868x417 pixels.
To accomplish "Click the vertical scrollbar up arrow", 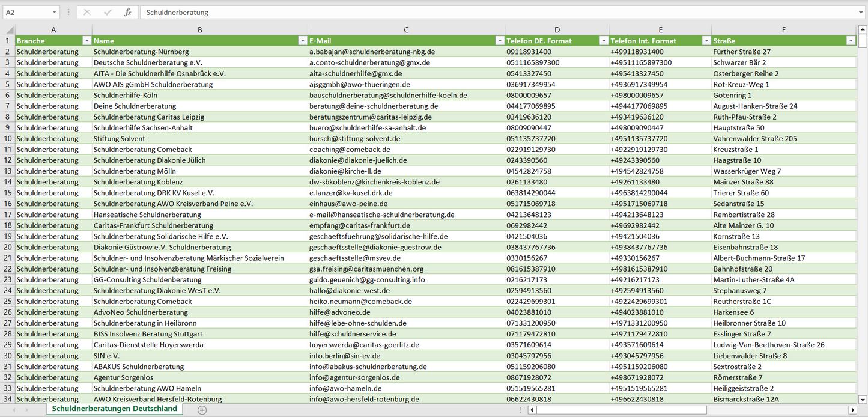I will [863, 29].
